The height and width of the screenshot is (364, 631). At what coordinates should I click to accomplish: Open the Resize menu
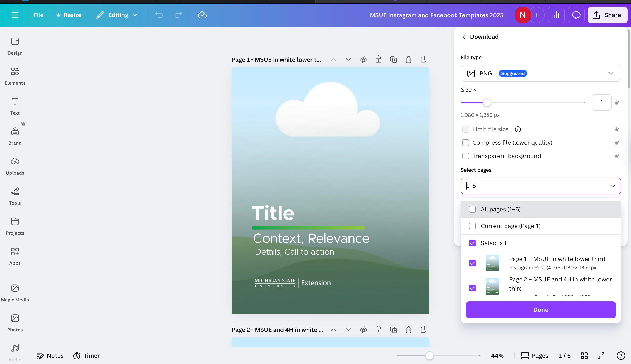coord(69,15)
